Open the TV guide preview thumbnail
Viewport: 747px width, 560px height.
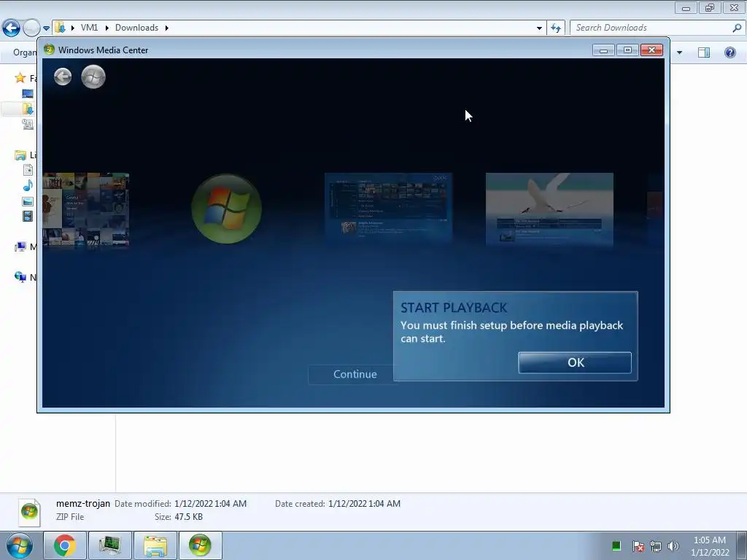click(x=388, y=209)
